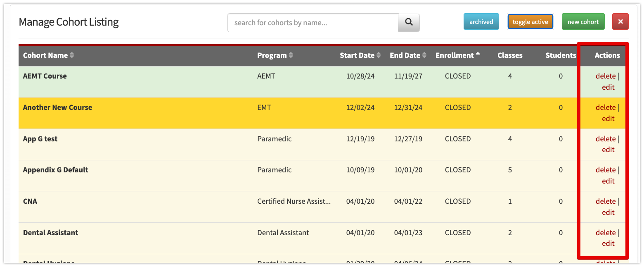Click the 10/01/20 end date
The width and height of the screenshot is (644, 267).
click(408, 170)
